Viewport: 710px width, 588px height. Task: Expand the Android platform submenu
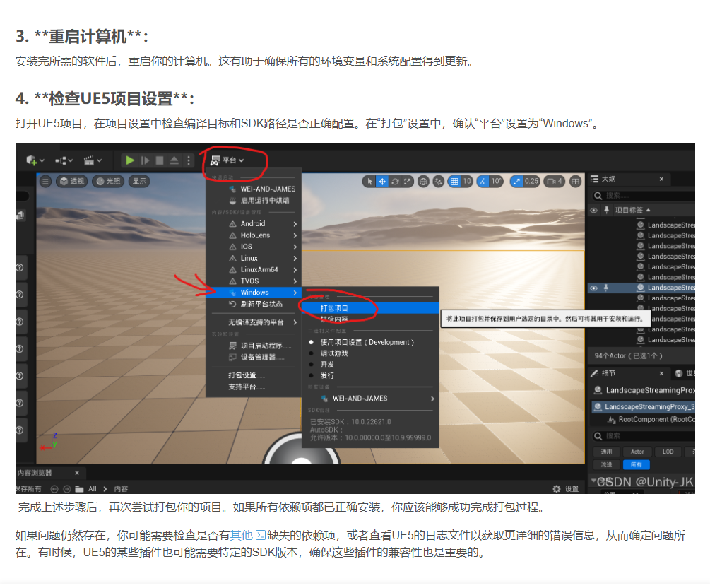(254, 224)
